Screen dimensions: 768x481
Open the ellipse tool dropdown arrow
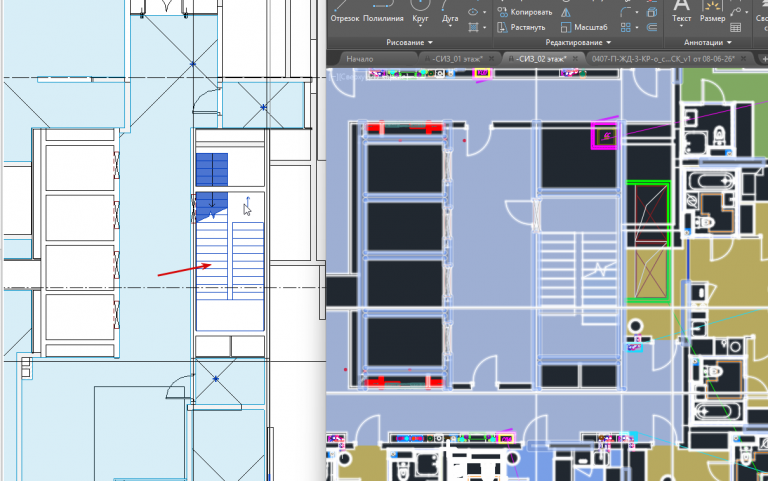point(484,12)
